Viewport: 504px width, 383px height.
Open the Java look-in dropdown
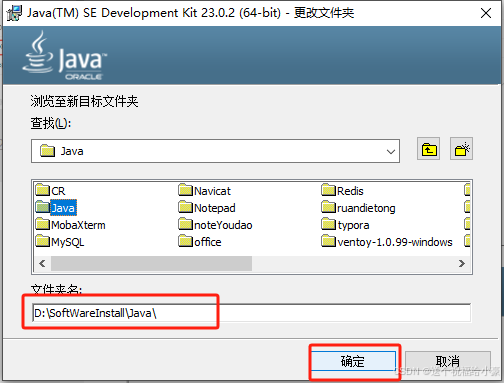215,151
